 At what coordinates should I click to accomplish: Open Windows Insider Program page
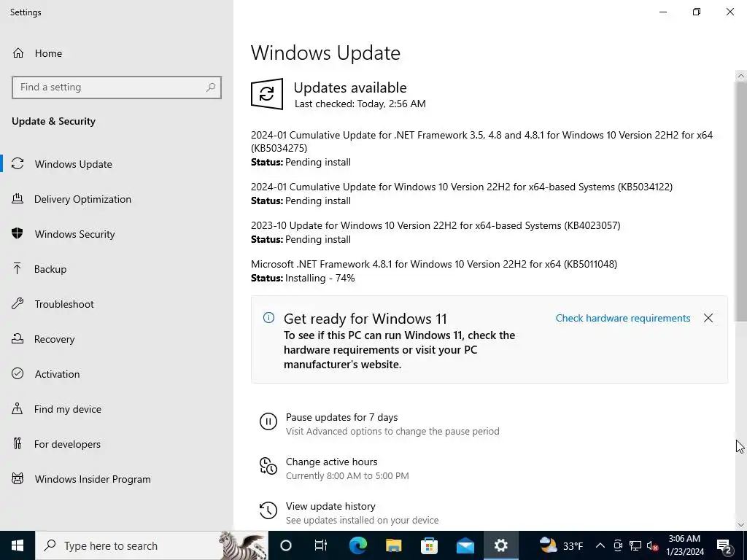116,479
